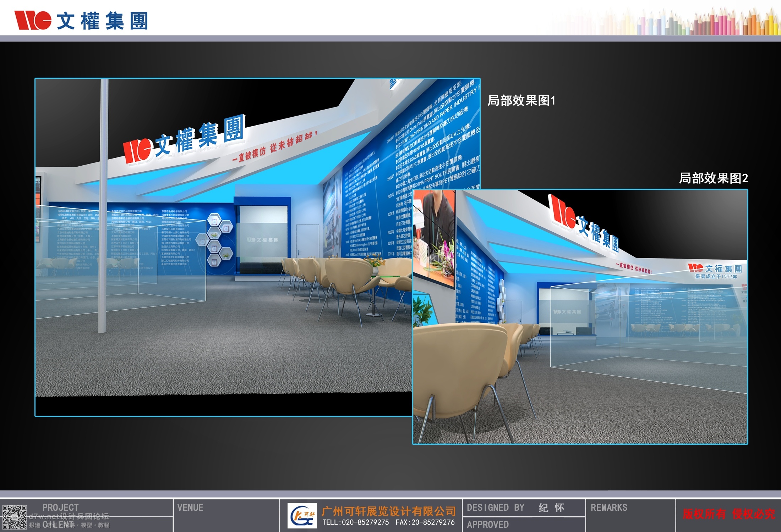Select the company name 广州可轩展览设计有限公司
Viewport: 781px width, 532px height.
pyautogui.click(x=389, y=511)
